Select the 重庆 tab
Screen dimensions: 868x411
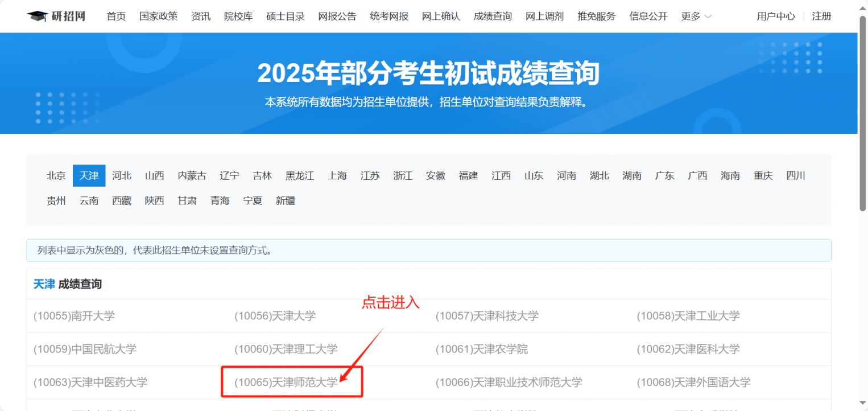coord(763,176)
